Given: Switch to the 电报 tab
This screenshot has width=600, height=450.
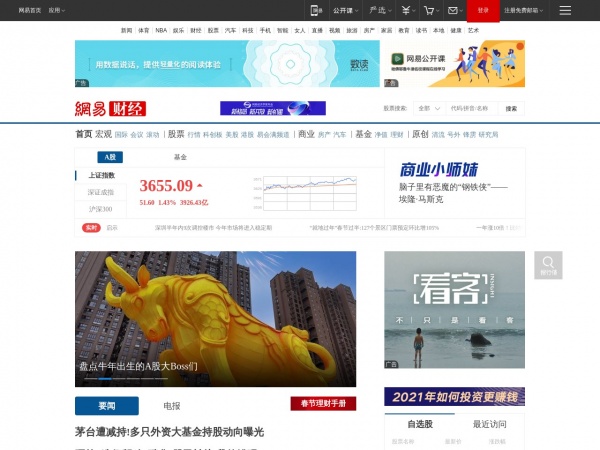Looking at the screenshot, I should (171, 406).
